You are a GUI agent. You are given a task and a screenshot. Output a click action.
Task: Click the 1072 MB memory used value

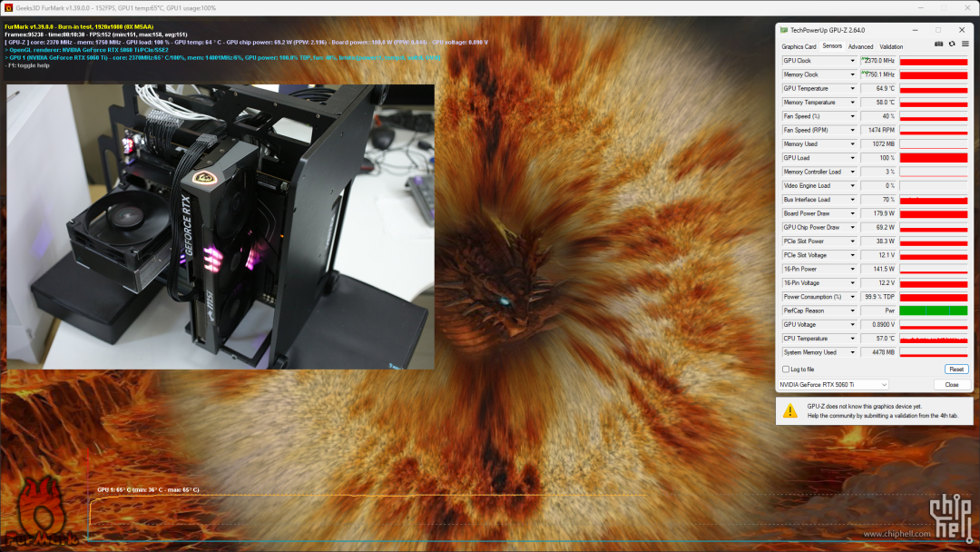pyautogui.click(x=878, y=143)
